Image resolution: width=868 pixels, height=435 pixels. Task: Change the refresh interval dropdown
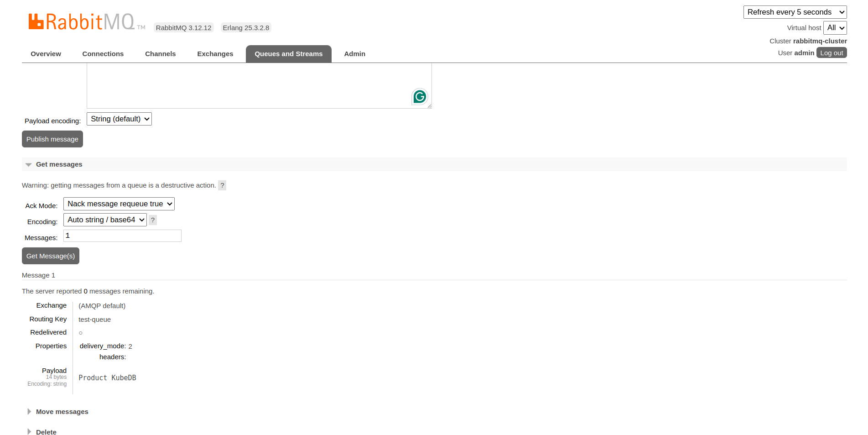pyautogui.click(x=795, y=12)
